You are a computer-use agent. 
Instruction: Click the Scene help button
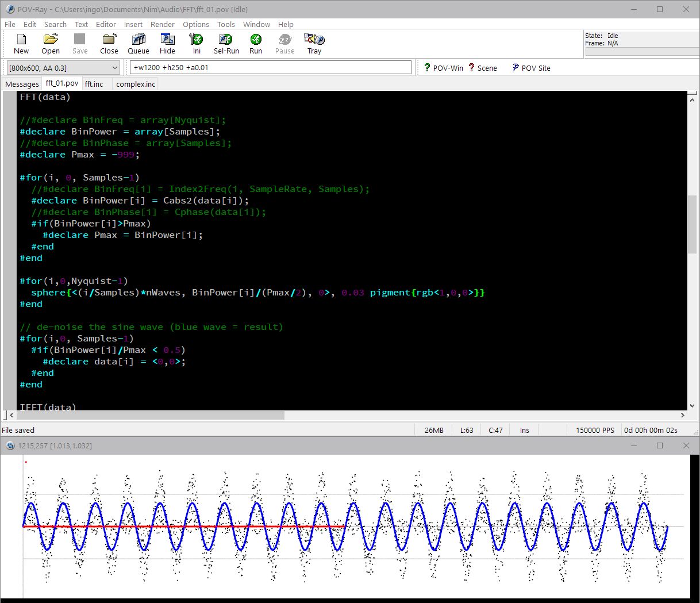tap(483, 68)
